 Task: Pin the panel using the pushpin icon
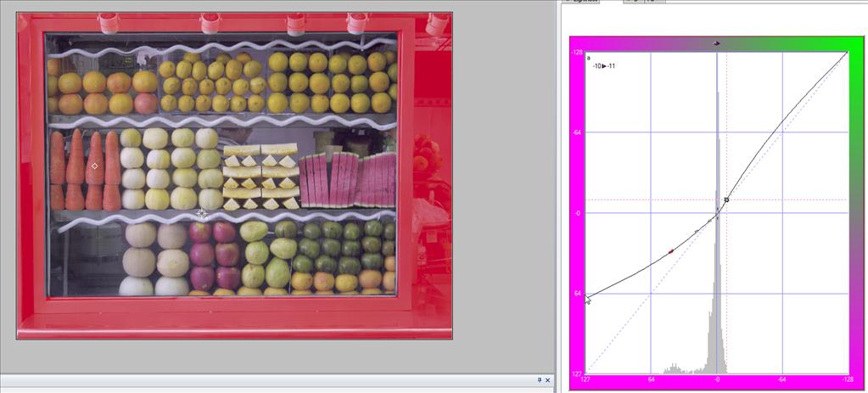(539, 380)
